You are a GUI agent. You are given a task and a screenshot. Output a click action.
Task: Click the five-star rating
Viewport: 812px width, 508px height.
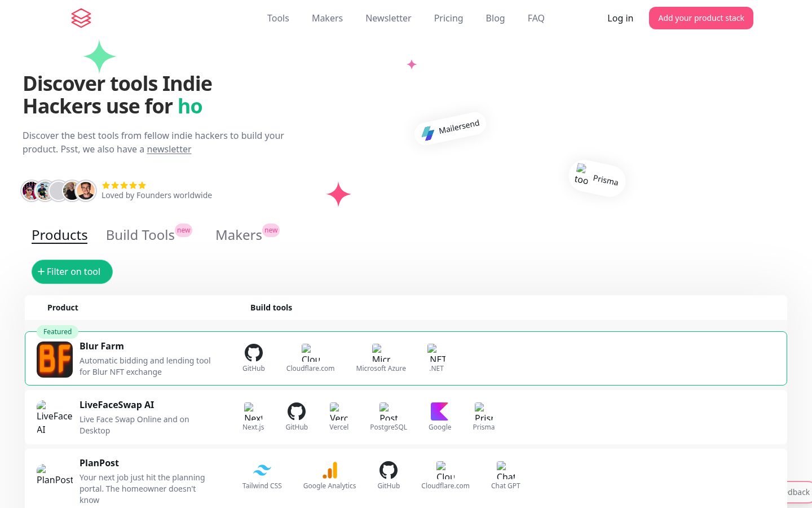[124, 185]
